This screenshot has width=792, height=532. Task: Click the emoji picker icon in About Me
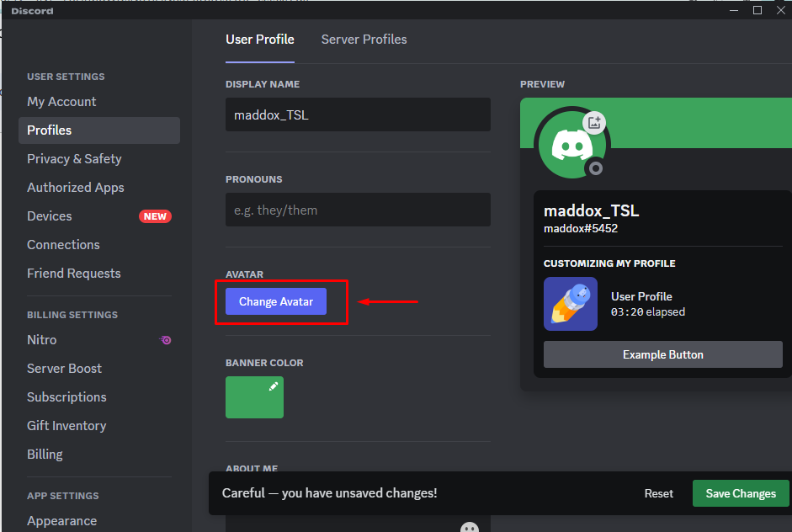click(x=470, y=527)
